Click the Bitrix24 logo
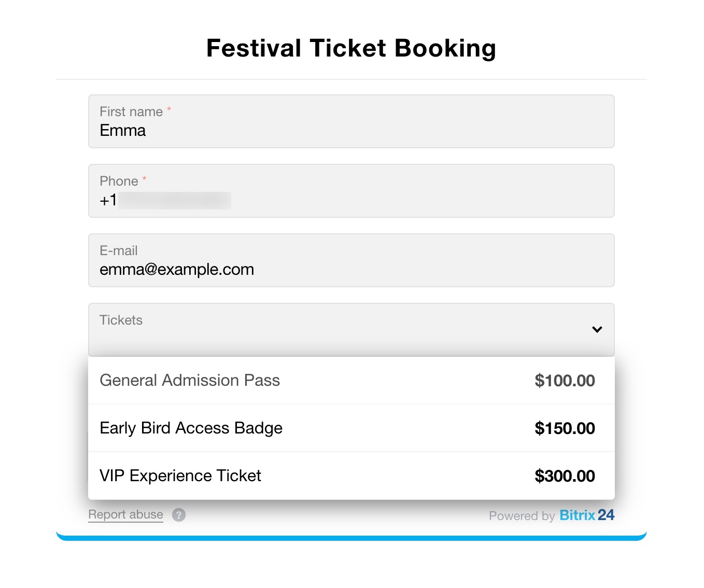704x588 pixels. pyautogui.click(x=587, y=515)
